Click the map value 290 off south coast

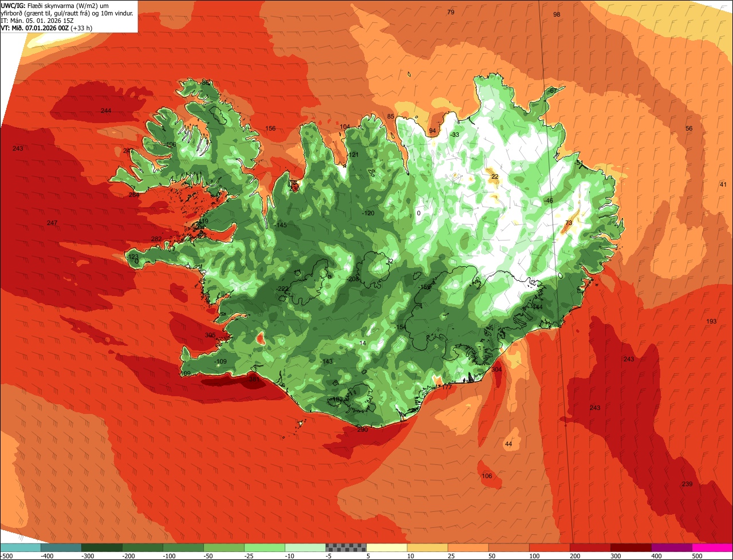click(x=362, y=429)
